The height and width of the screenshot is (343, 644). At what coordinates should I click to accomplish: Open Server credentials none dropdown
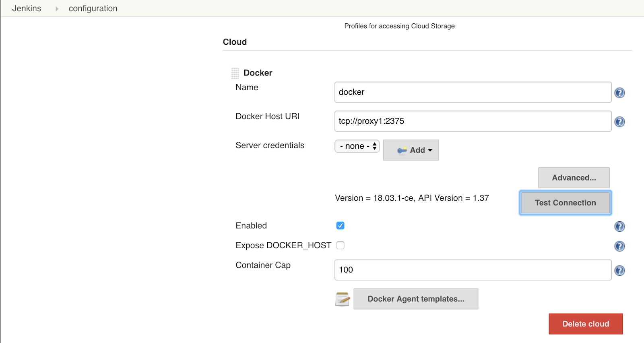pyautogui.click(x=357, y=146)
